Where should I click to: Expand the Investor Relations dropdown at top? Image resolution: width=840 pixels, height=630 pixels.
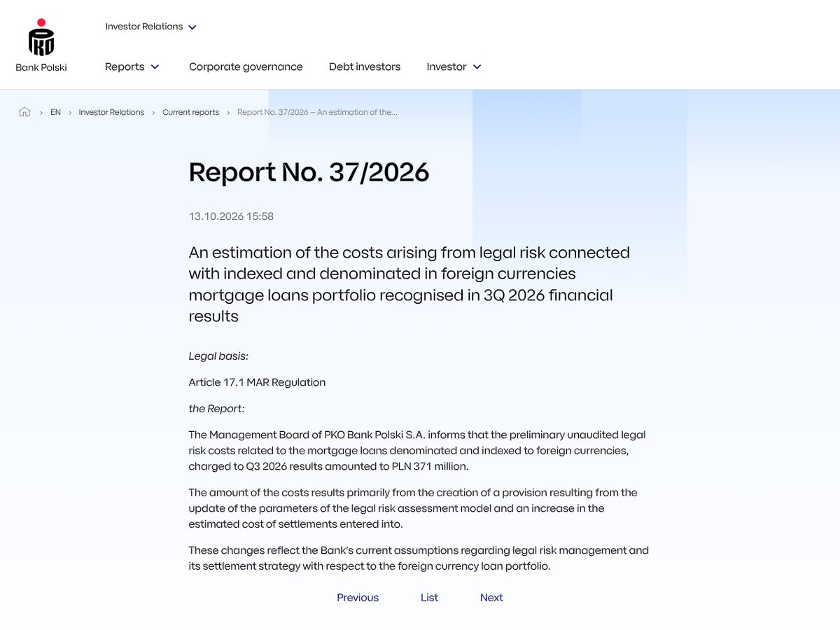[151, 27]
